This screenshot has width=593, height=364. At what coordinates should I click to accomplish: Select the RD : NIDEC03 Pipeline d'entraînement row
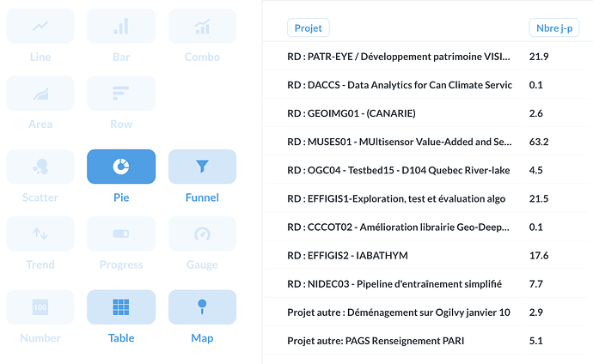(x=425, y=284)
